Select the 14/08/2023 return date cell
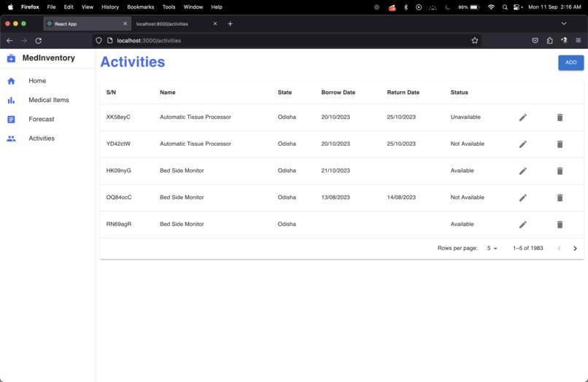Viewport: 588px width, 382px height. click(x=401, y=197)
